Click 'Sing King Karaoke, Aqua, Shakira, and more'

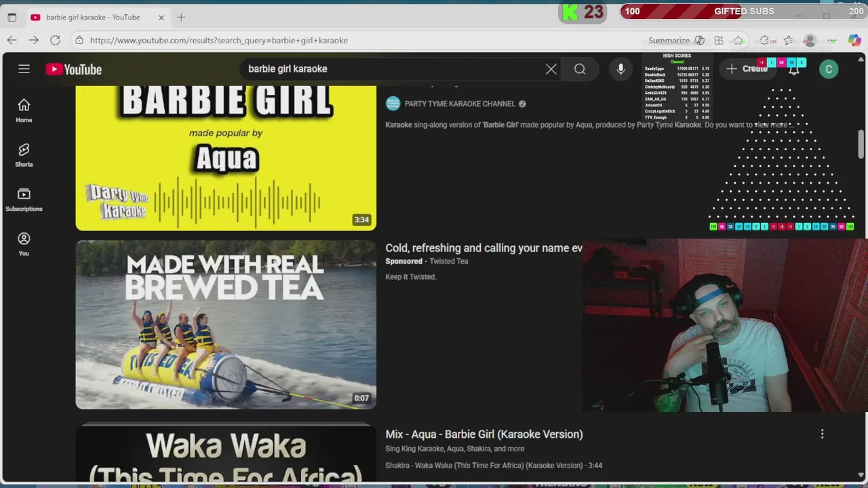454,449
